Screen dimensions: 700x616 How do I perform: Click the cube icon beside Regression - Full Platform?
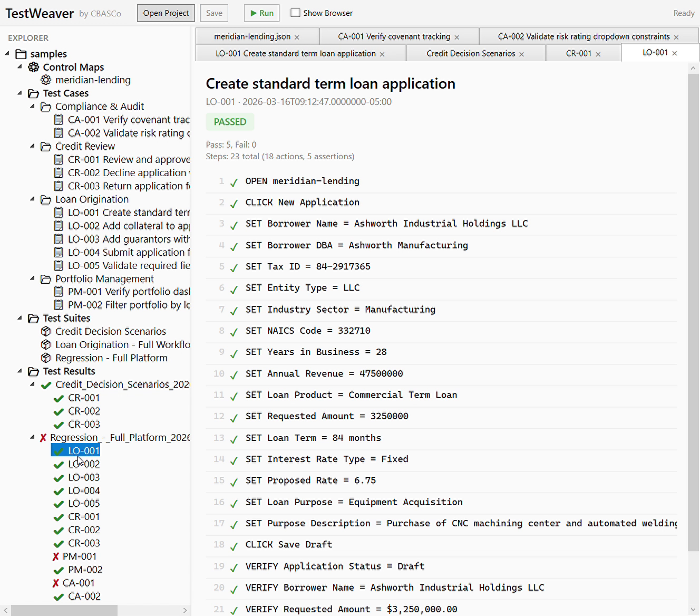[x=46, y=358]
